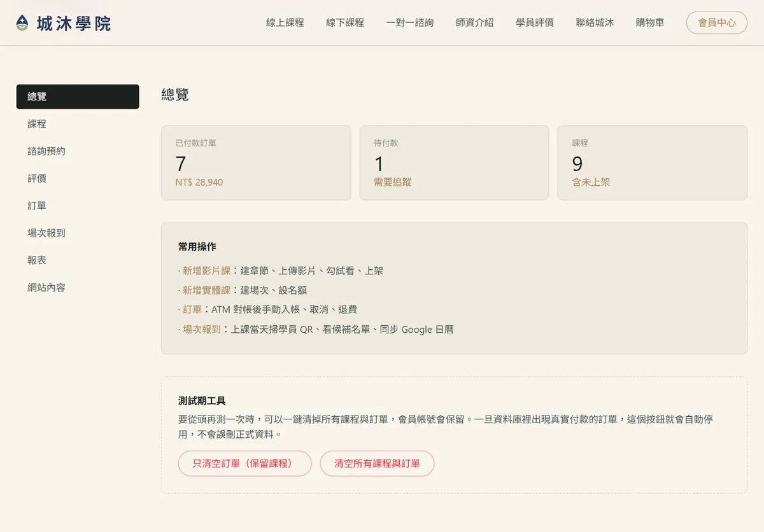Click 只清空訂單（保留課程）button

pos(245,464)
